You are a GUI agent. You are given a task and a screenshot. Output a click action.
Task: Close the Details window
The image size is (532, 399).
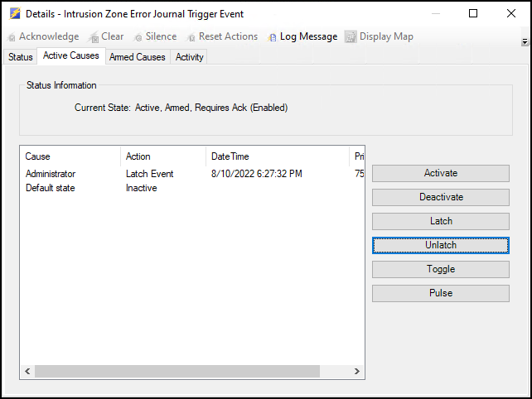[x=511, y=13]
